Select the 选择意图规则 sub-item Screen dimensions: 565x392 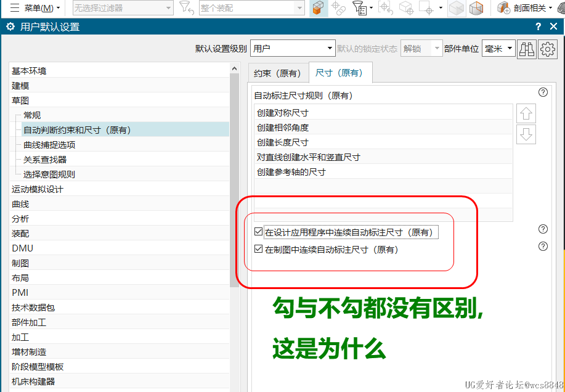(x=126, y=174)
